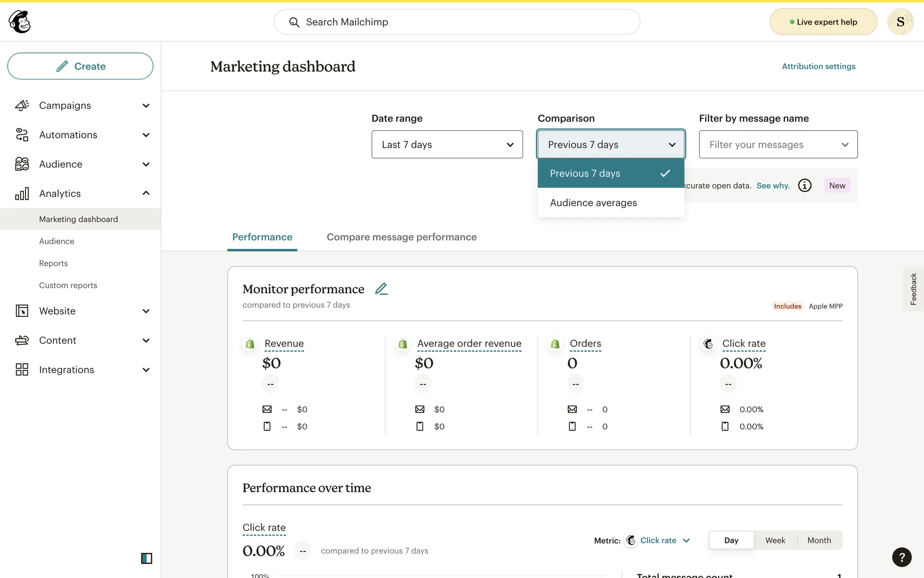
Task: Open the Attribution settings link
Action: click(x=818, y=66)
